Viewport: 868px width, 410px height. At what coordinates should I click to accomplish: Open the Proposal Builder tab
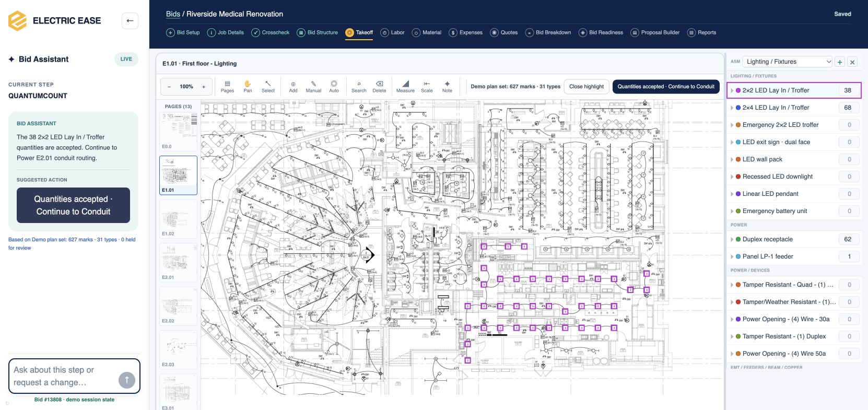click(655, 32)
